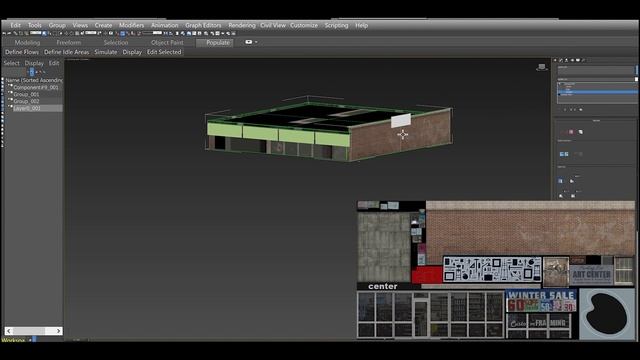Open the Tools menu
640x360 pixels.
[x=35, y=25]
